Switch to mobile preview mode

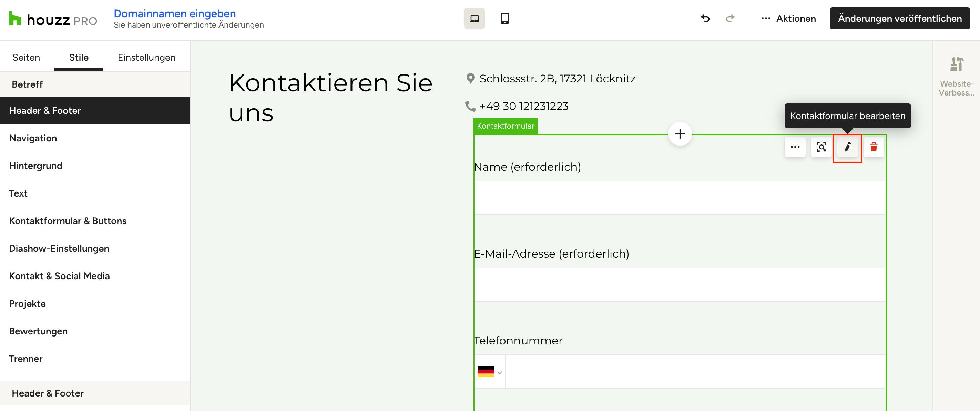pyautogui.click(x=504, y=18)
